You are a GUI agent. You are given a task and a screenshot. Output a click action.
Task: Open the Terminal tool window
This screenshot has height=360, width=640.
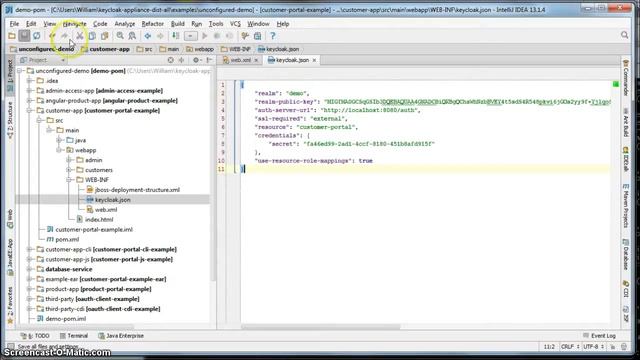[x=74, y=336]
